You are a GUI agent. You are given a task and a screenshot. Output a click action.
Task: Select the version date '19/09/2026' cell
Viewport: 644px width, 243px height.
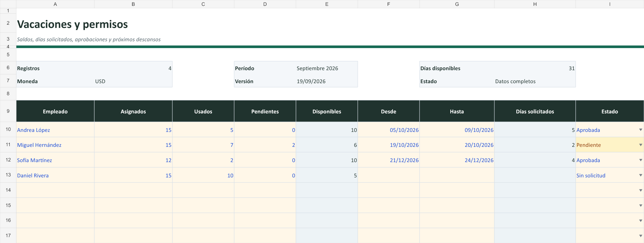pos(327,81)
